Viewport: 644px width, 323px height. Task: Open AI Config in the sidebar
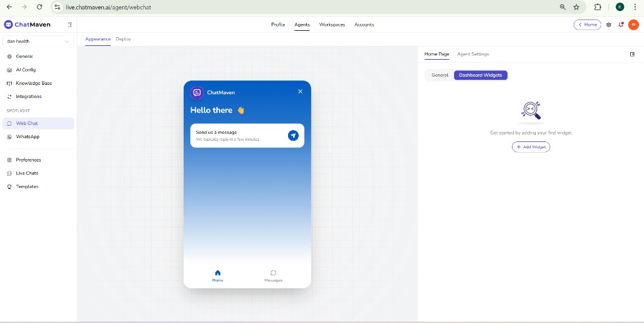click(38, 70)
